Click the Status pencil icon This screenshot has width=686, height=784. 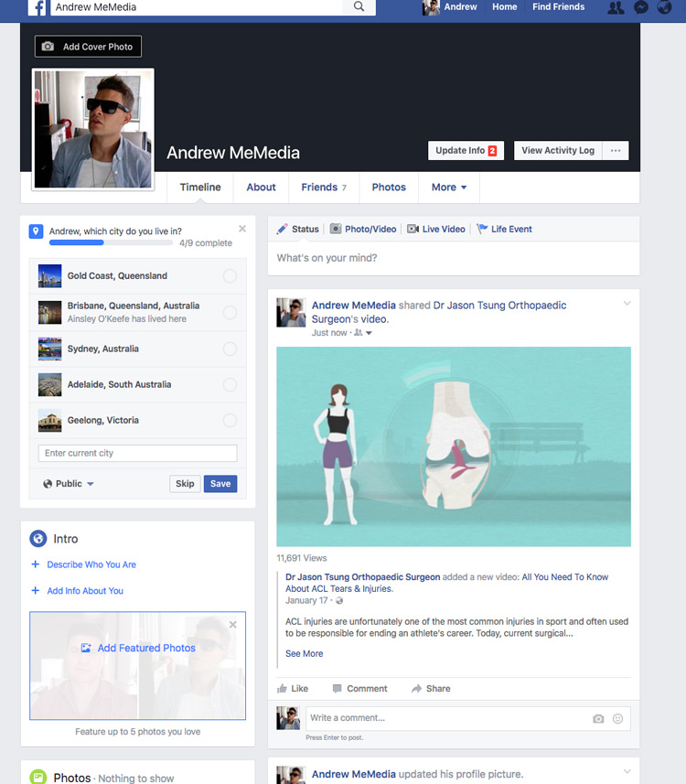[282, 229]
